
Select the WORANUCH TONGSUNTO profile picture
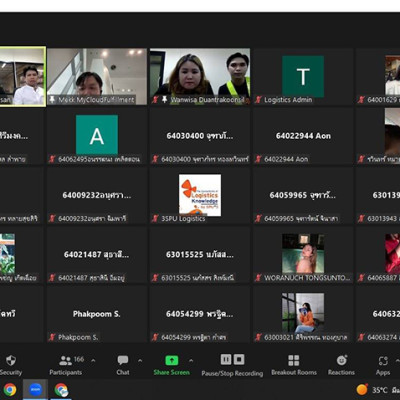point(303,254)
